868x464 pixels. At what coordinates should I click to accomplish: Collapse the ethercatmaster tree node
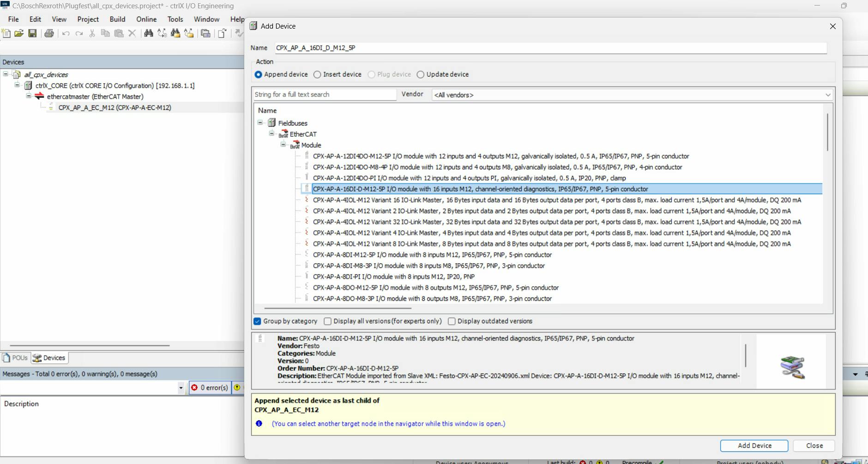(x=29, y=96)
